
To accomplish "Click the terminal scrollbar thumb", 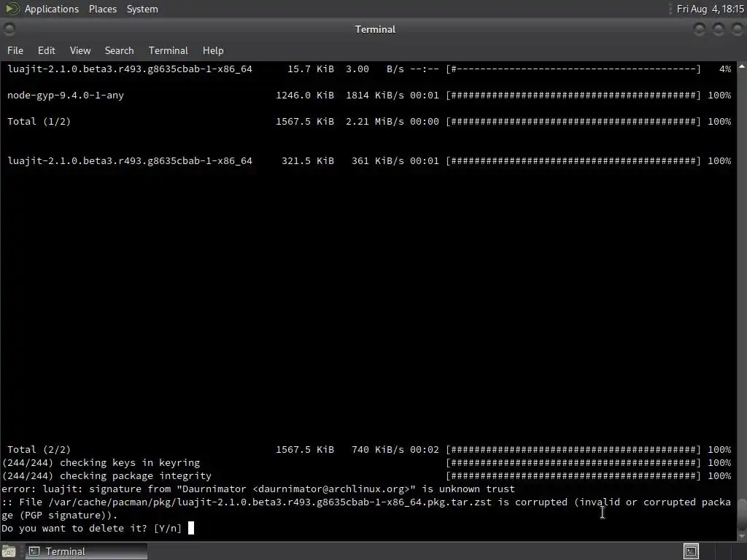I will (742, 513).
